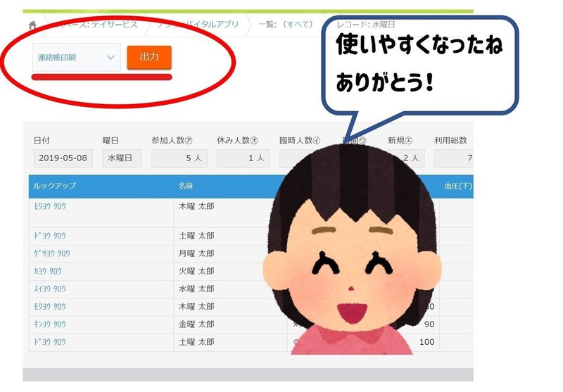Viewport: 563px width, 392px height.
Task: Click the ルックアップ column header
Action: pos(54,186)
